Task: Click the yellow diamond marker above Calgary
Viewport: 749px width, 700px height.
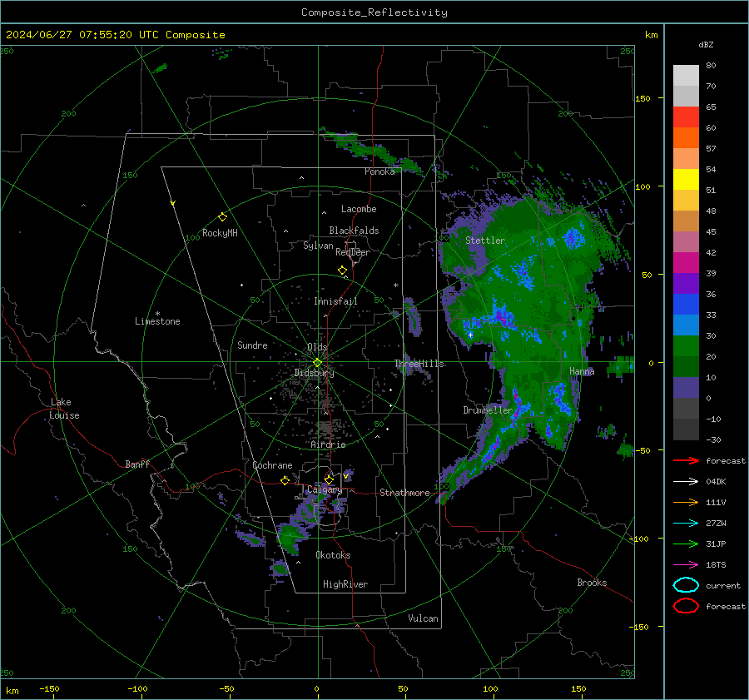Action: coord(329,479)
